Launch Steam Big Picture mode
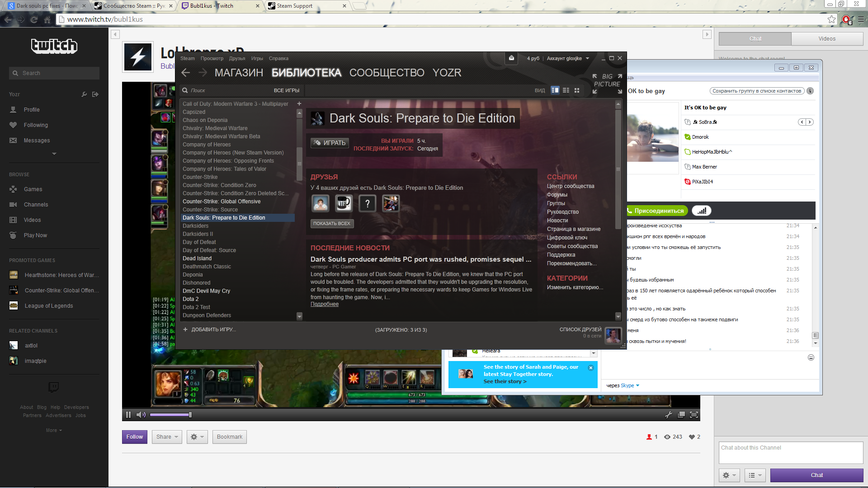 (x=607, y=84)
